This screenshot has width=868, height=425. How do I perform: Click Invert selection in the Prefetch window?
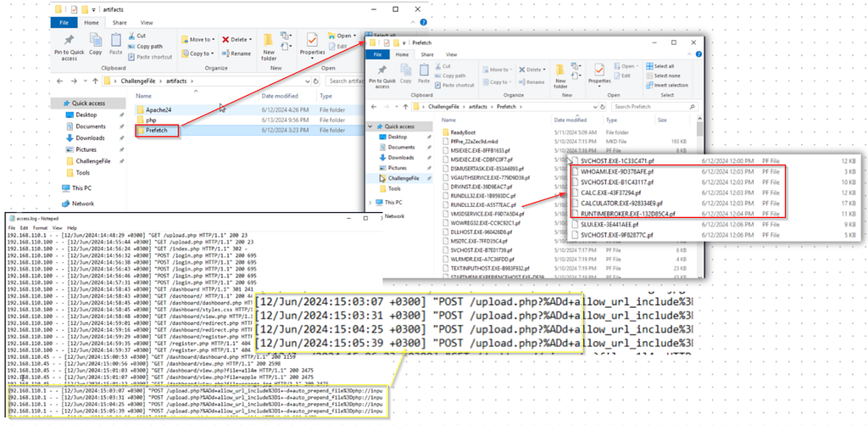click(666, 86)
